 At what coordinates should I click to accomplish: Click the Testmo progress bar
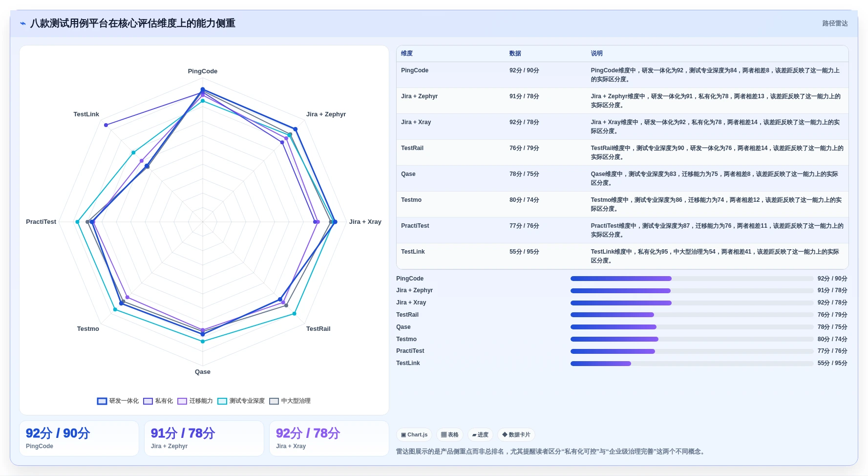point(692,339)
